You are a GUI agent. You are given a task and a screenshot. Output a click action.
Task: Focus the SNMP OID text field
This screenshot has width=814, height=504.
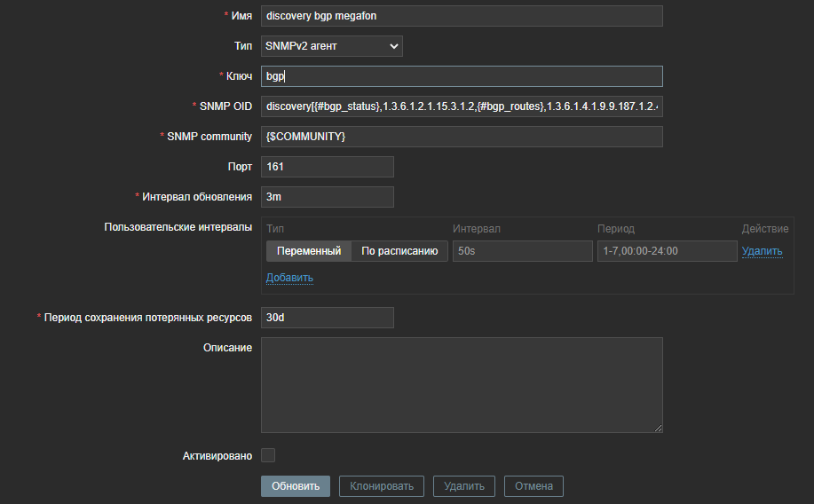pyautogui.click(x=462, y=106)
